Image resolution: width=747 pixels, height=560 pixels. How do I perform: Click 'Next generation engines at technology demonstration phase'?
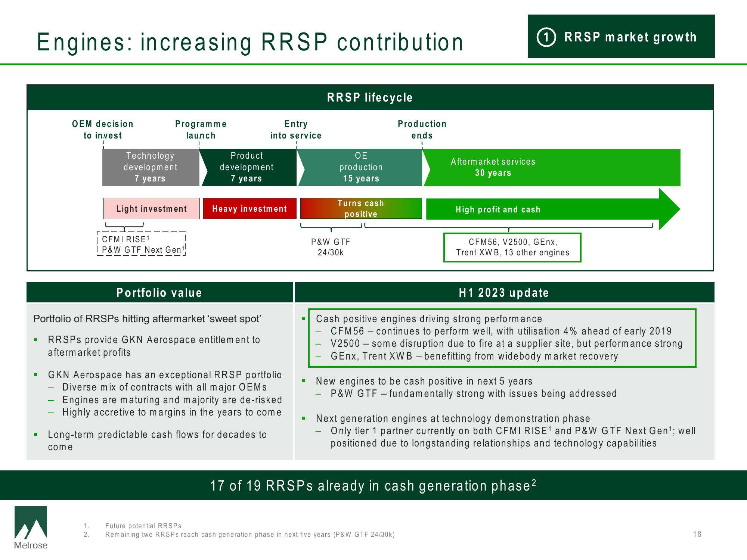tap(453, 419)
